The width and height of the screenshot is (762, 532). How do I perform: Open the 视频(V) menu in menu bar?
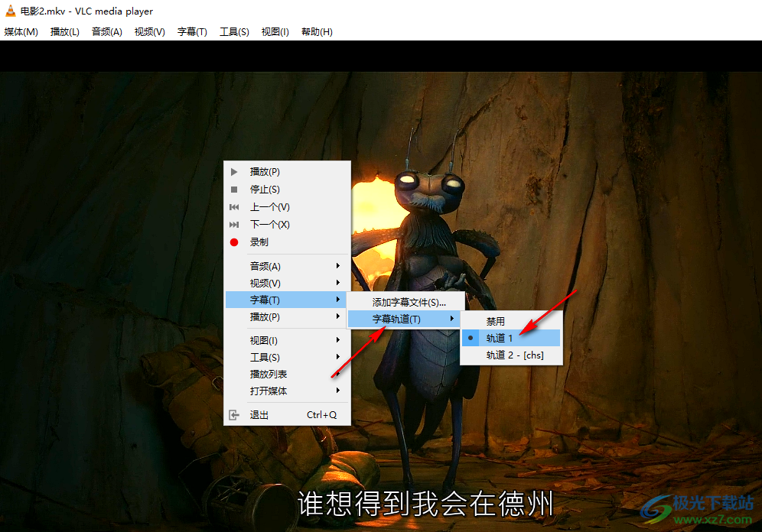(x=150, y=32)
